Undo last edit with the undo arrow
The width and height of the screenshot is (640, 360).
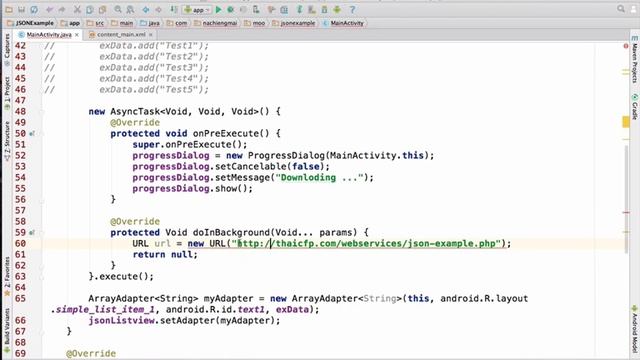pos(50,9)
